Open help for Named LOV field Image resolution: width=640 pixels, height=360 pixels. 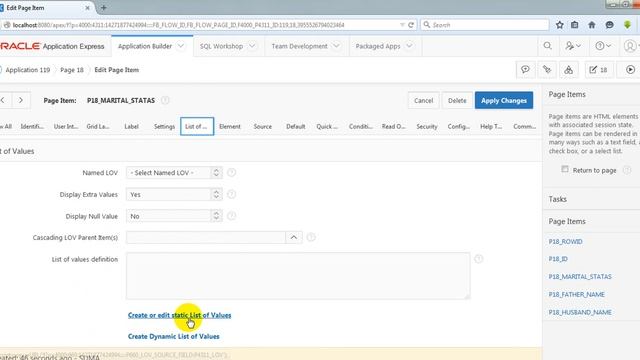(x=231, y=173)
